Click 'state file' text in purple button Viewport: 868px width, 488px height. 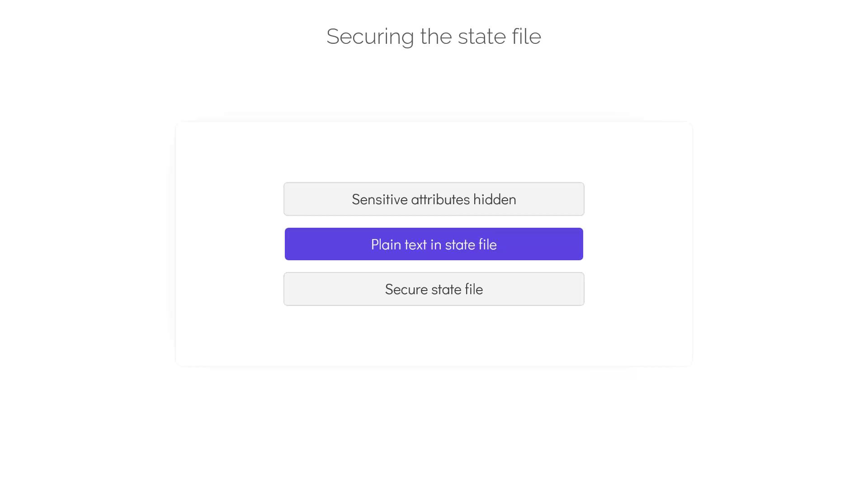tap(471, 244)
